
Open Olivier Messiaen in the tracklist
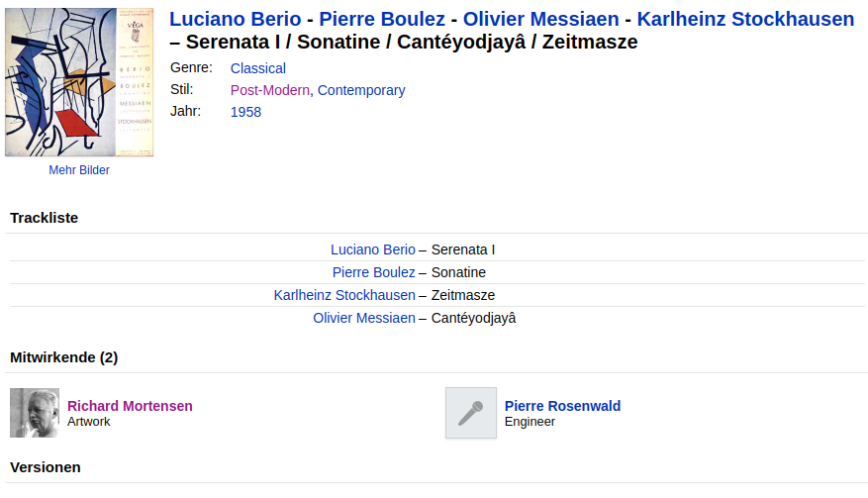(364, 318)
